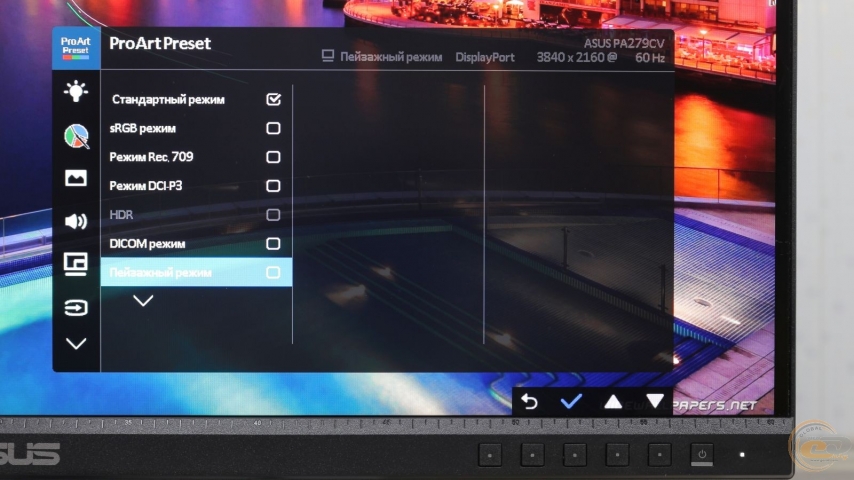This screenshot has height=480, width=854.
Task: Confirm with the blue checkmark icon
Action: [571, 402]
